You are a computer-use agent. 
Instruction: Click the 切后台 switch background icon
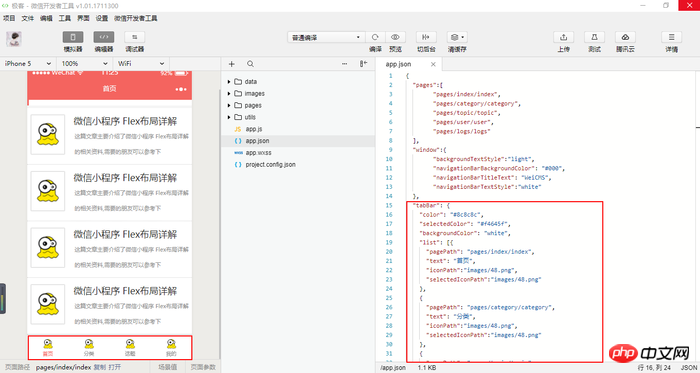(x=426, y=37)
